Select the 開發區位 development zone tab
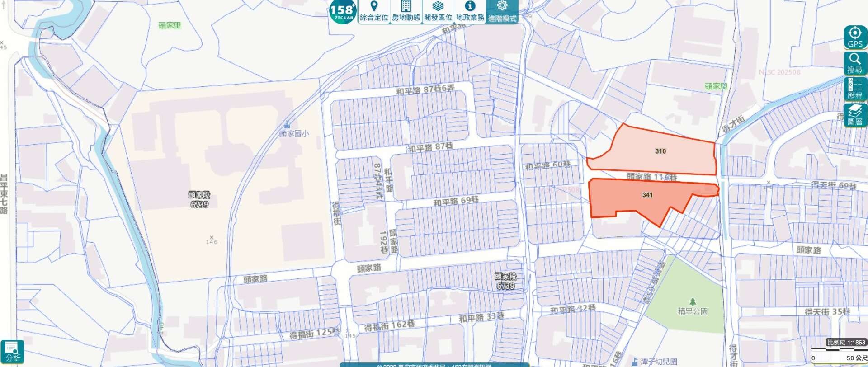This screenshot has width=868, height=367. (438, 12)
